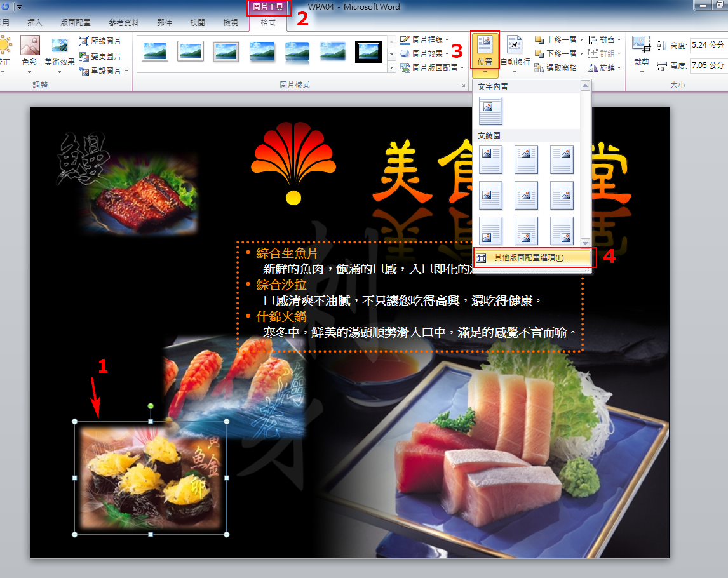Select the shrimp sushi picture

tap(234, 388)
